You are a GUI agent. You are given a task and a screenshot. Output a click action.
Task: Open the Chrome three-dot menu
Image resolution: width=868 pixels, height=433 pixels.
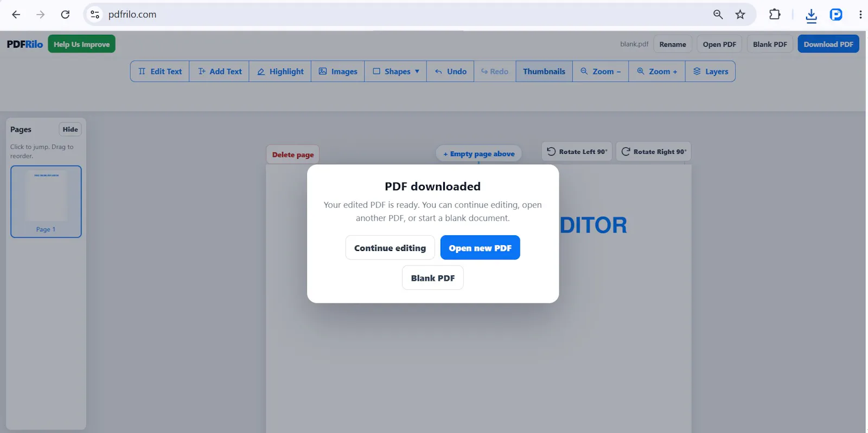coord(860,15)
